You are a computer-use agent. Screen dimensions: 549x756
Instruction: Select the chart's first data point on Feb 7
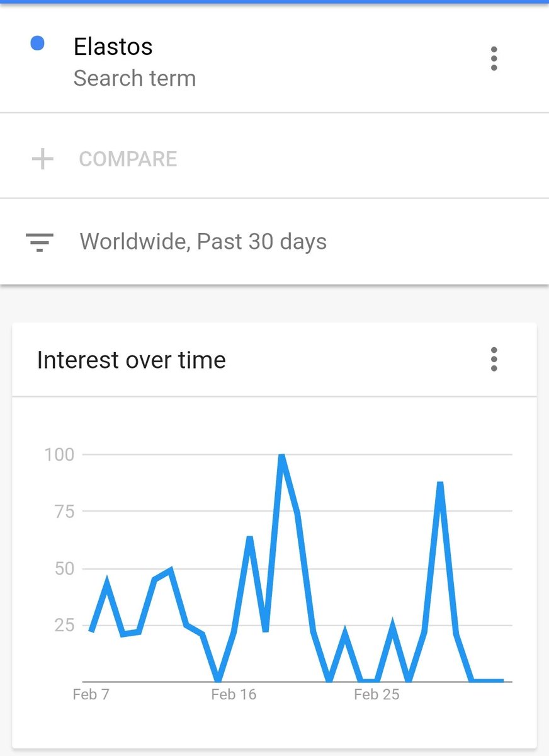click(x=91, y=631)
